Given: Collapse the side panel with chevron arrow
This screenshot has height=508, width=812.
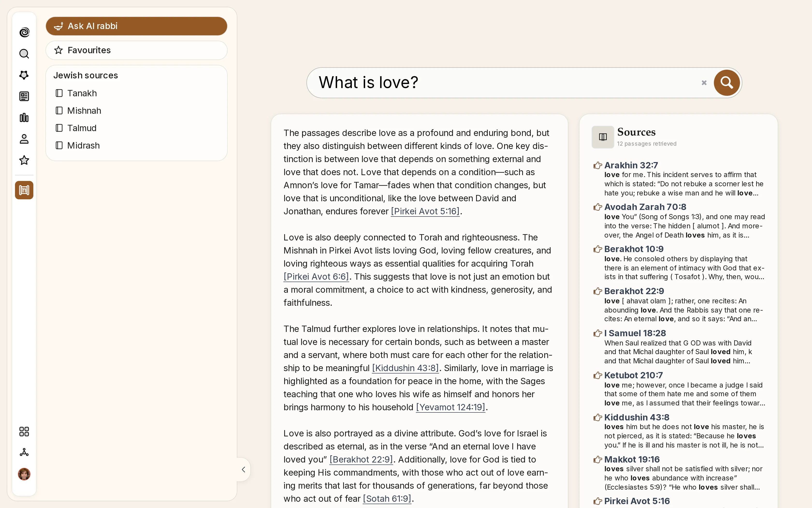Looking at the screenshot, I should [x=244, y=469].
